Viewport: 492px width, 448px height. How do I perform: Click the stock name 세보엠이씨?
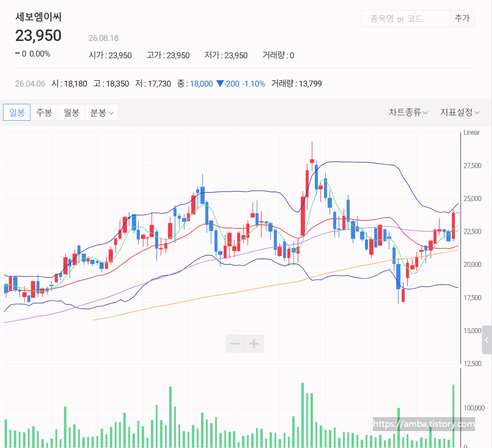pos(38,16)
